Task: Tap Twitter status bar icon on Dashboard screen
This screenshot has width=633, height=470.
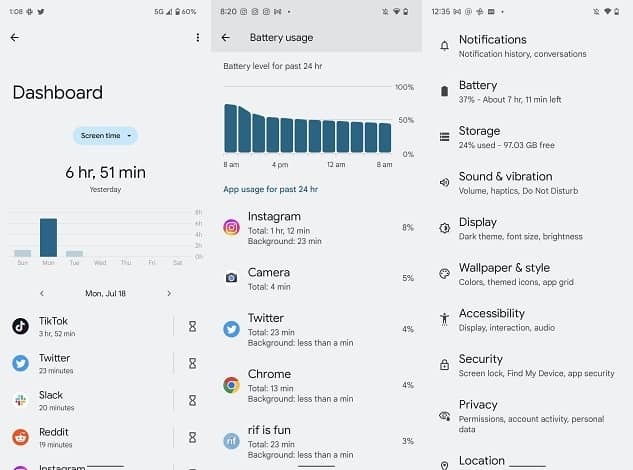Action: [41, 12]
